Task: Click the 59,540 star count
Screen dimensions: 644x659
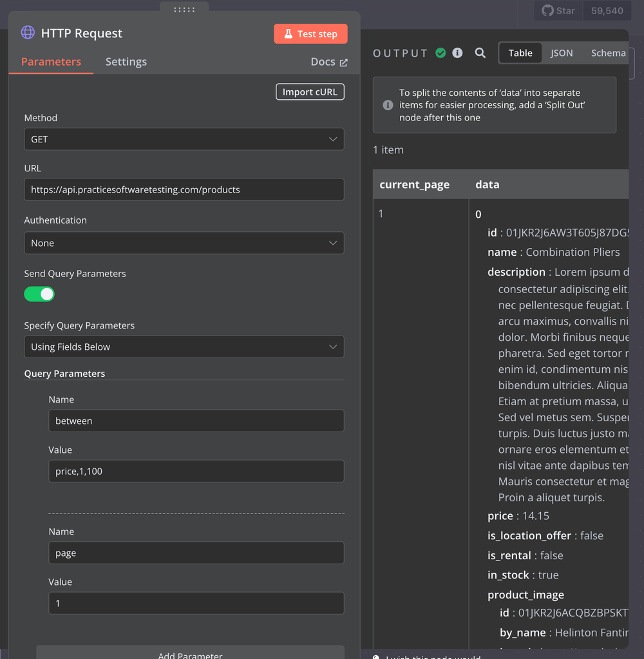Action: tap(606, 10)
